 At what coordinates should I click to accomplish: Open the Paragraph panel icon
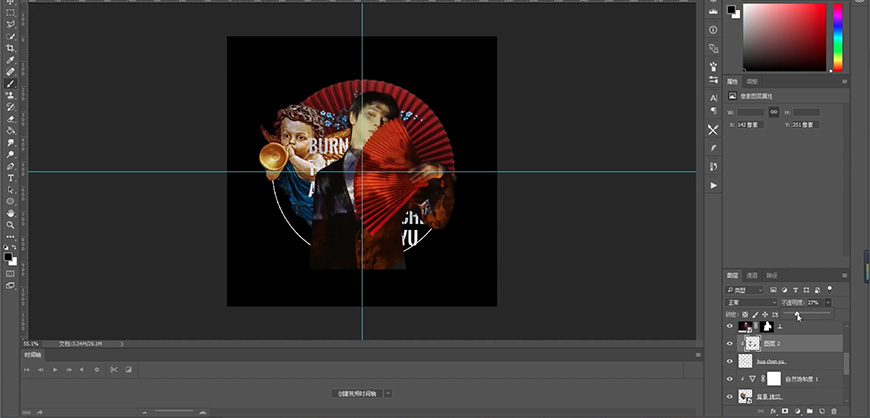(714, 110)
